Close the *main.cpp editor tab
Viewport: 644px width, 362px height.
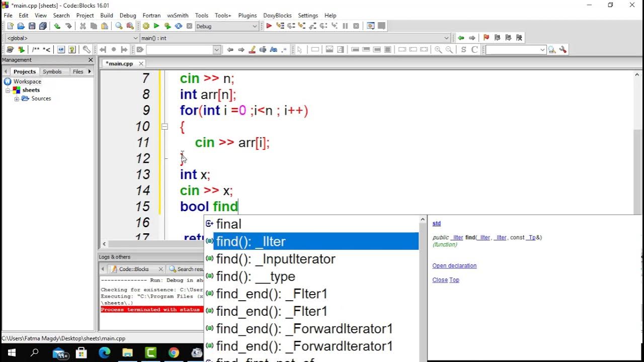pos(141,63)
